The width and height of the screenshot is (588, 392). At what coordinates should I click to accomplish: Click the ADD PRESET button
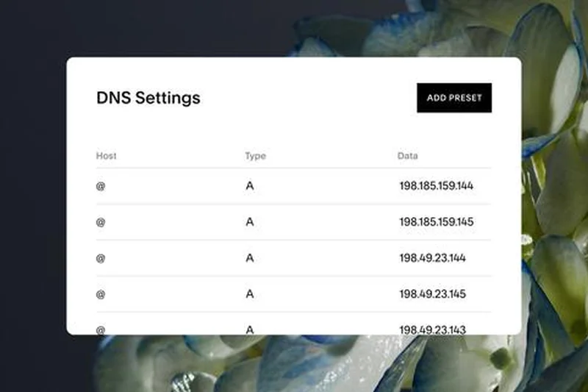453,98
